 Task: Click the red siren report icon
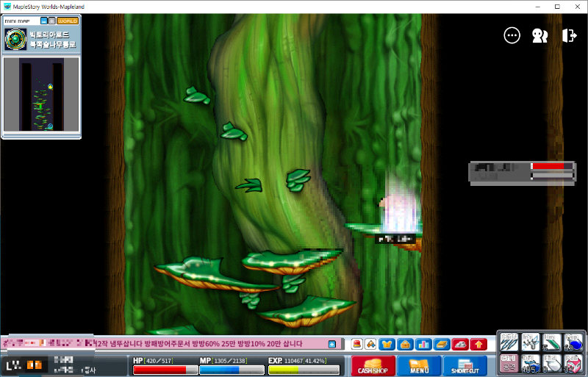(x=357, y=344)
